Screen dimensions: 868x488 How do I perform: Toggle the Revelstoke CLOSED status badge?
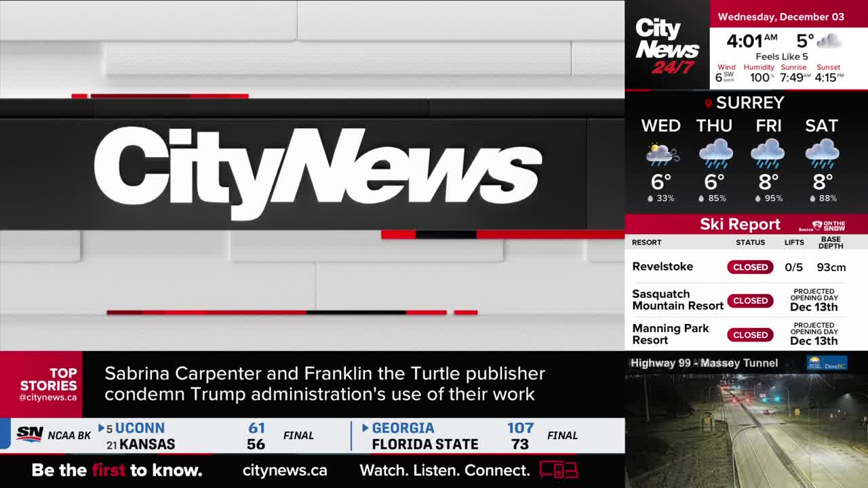click(x=750, y=267)
